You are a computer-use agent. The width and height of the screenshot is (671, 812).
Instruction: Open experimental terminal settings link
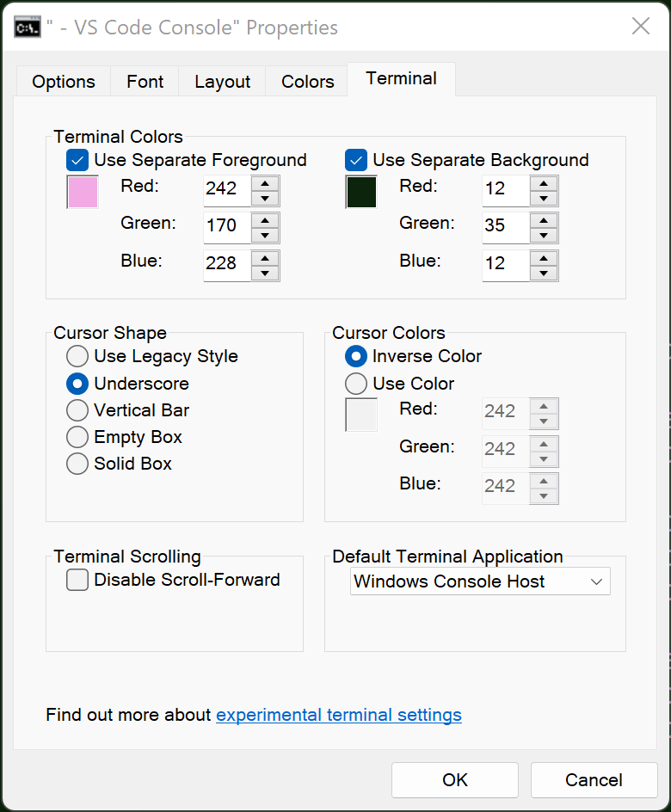(x=338, y=715)
